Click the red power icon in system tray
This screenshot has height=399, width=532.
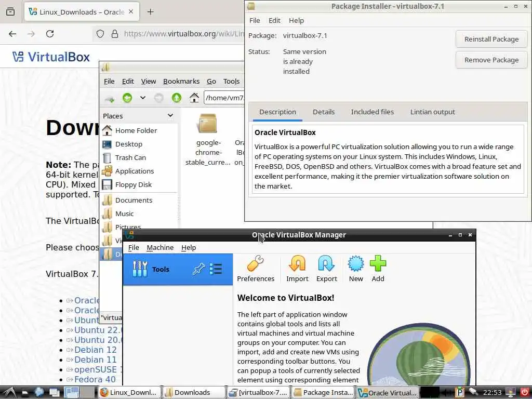(x=525, y=393)
